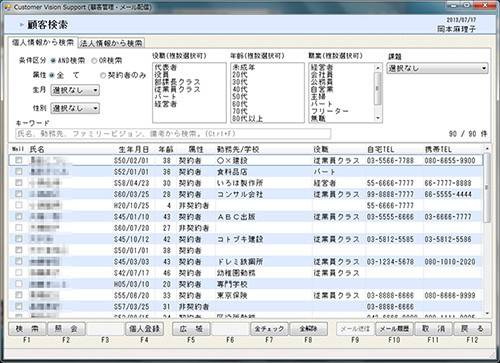Viewport: 500px width, 363px height.
Task: Check the Mail box for row S52/01/01
Action: 19,171
